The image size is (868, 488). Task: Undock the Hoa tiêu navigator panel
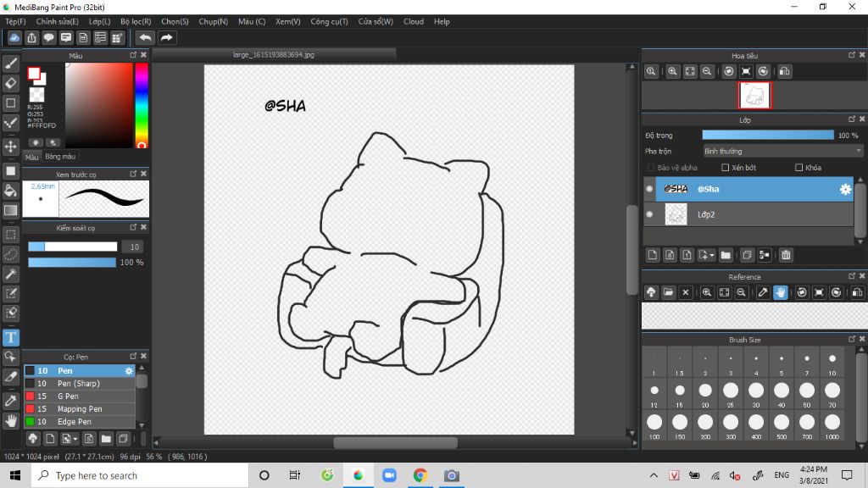click(851, 55)
